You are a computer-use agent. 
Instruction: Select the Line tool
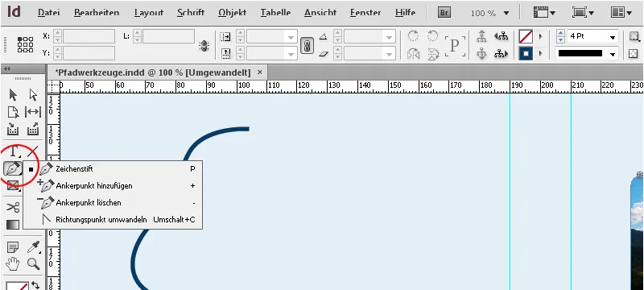coord(33,151)
